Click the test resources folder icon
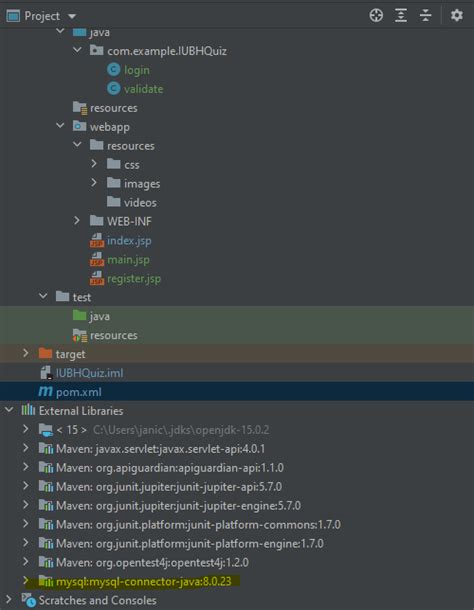Viewport: 474px width, 610px height. pos(80,335)
